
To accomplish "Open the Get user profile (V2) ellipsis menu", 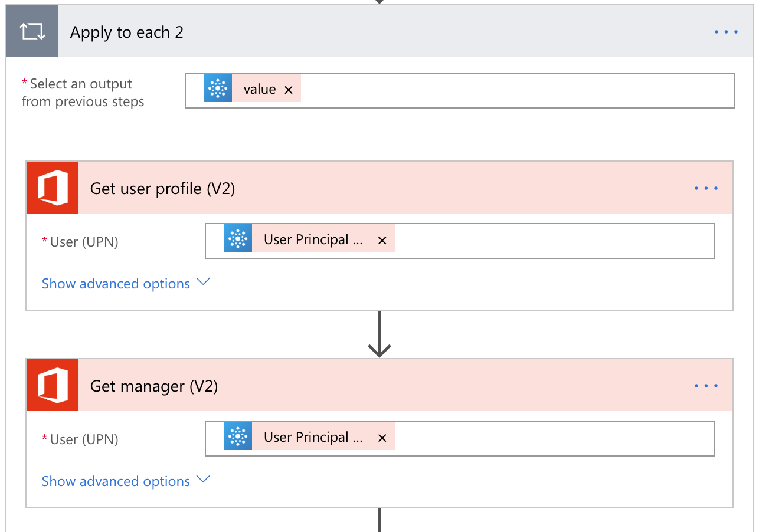I will 706,188.
